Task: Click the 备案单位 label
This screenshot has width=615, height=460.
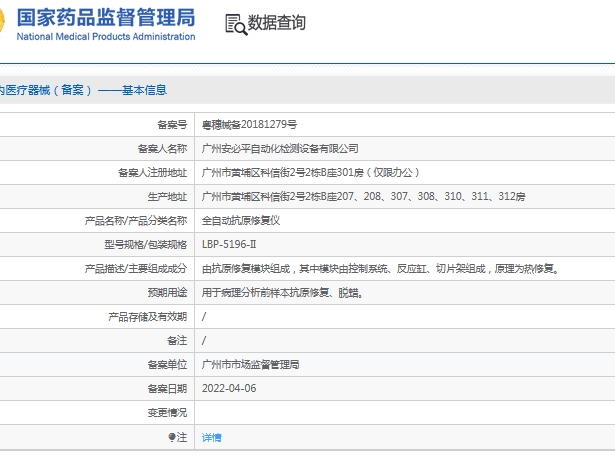Action: pos(167,365)
